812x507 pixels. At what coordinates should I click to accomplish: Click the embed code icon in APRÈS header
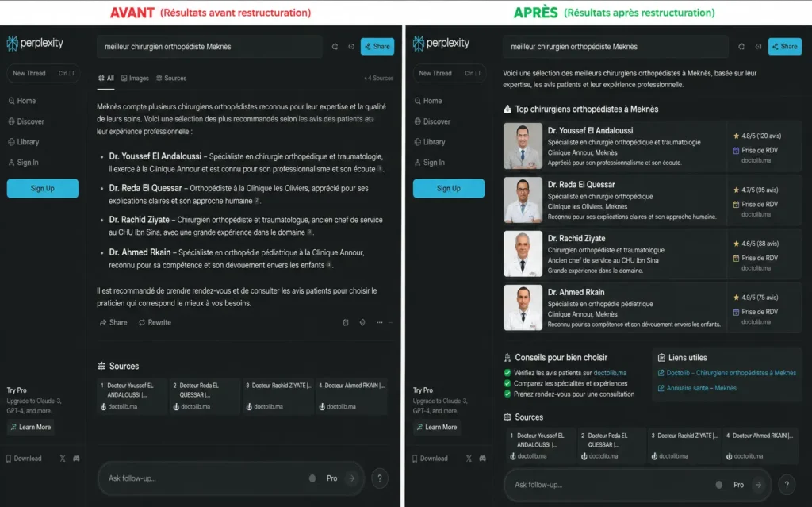[x=758, y=47]
